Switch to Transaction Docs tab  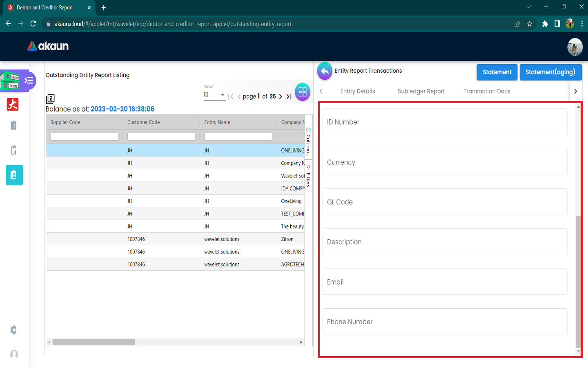click(x=486, y=91)
